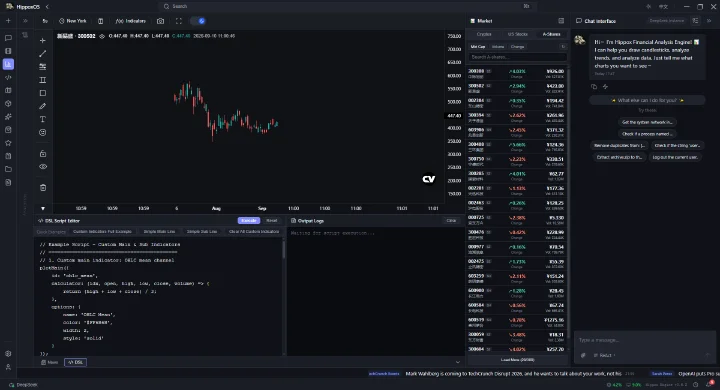Screen dimensions: 720x390
Task: Toggle drawings visibility eye icon
Action: 43,167
